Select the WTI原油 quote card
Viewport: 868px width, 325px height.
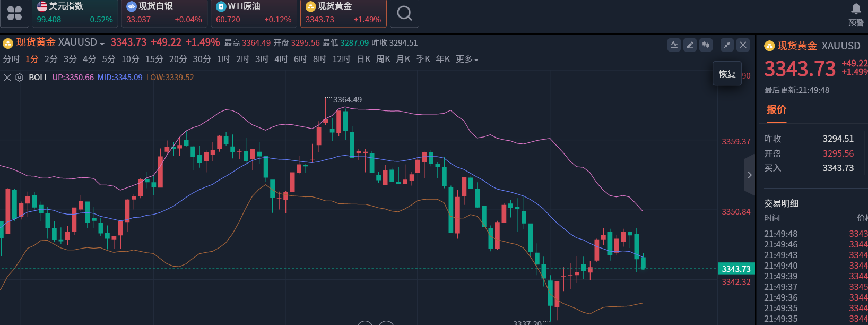click(253, 13)
